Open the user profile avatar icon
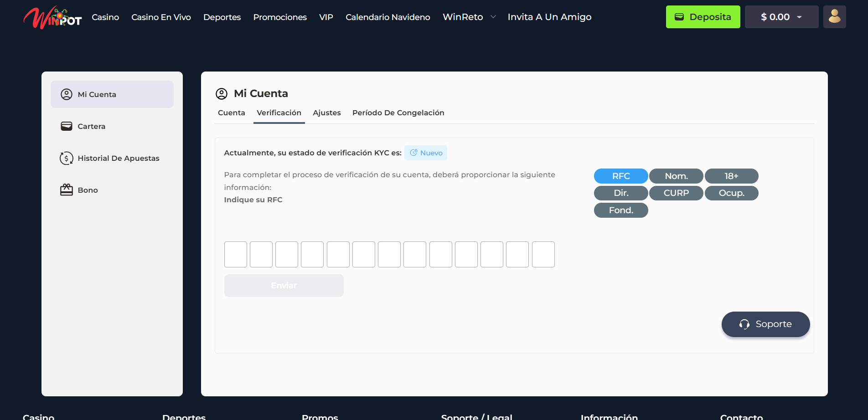 coord(834,17)
